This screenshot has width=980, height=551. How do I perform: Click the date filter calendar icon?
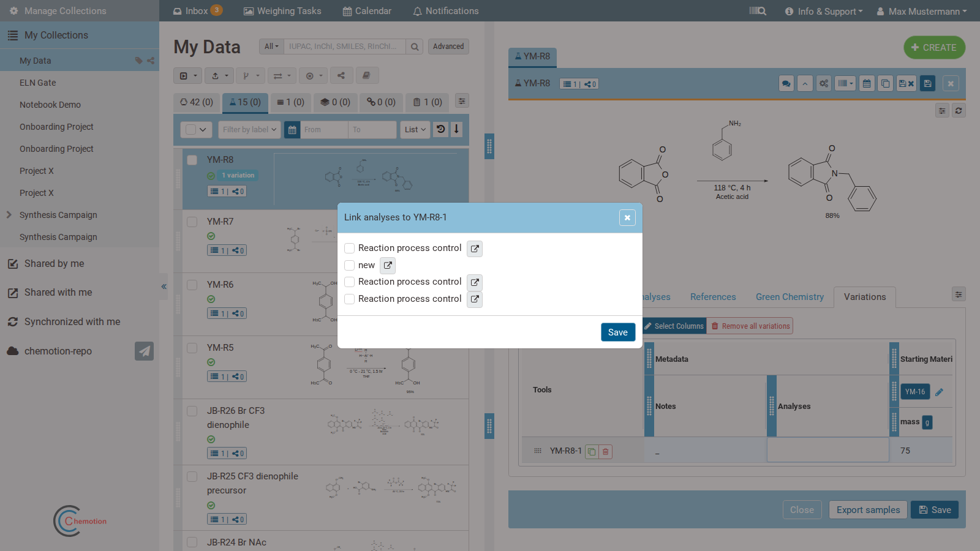(292, 129)
